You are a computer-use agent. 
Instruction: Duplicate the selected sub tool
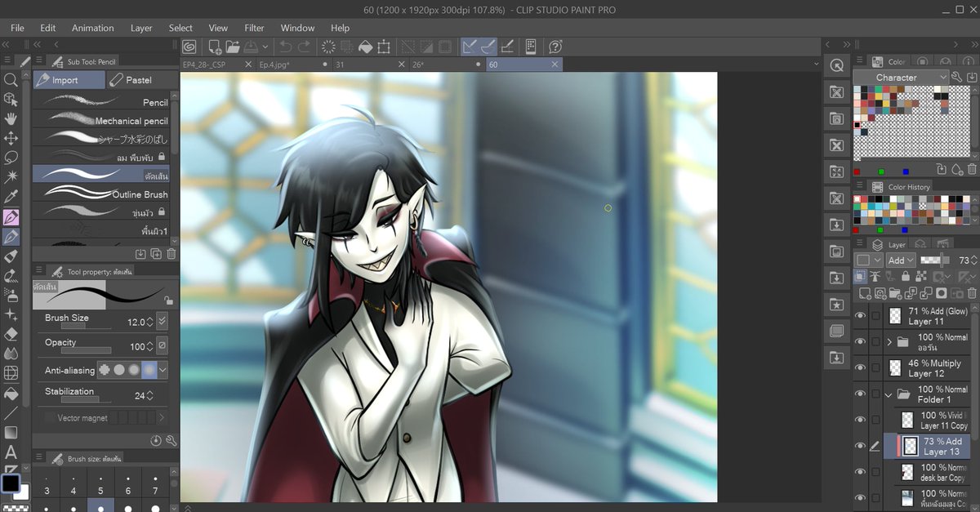(x=156, y=255)
